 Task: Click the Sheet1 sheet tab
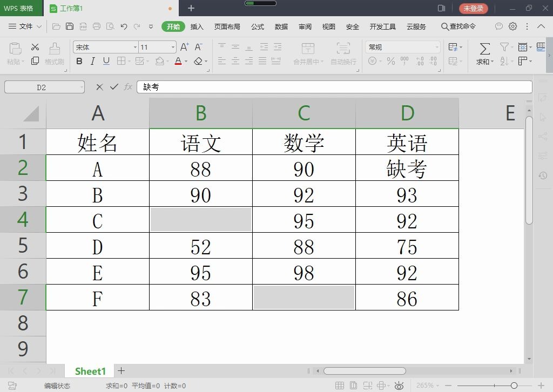point(90,371)
